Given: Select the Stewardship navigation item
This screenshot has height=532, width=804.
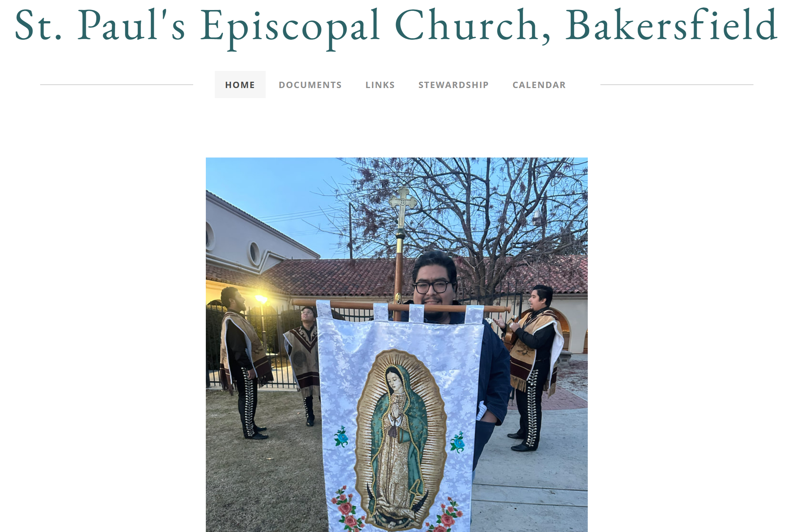Looking at the screenshot, I should pos(454,85).
